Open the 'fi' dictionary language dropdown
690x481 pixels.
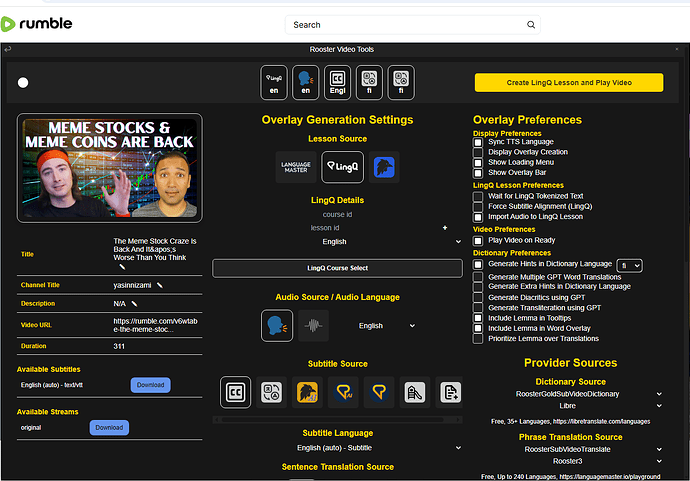(630, 265)
